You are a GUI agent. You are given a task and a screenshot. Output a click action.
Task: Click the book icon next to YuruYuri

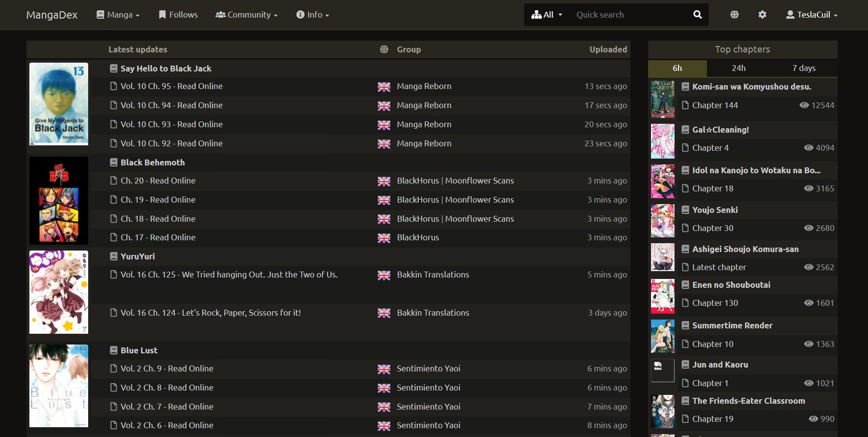coord(114,256)
